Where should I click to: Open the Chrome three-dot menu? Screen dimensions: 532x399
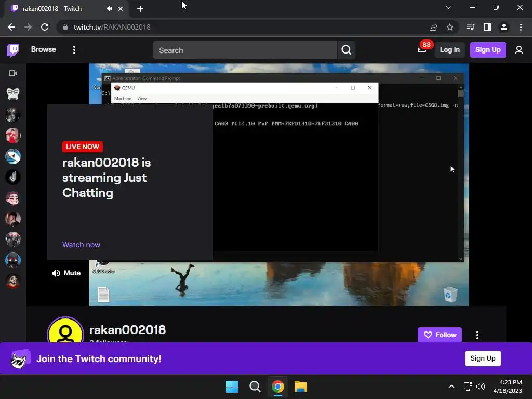[521, 27]
